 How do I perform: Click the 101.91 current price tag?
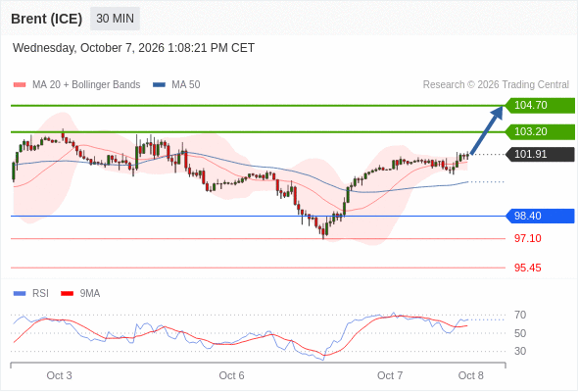(540, 154)
